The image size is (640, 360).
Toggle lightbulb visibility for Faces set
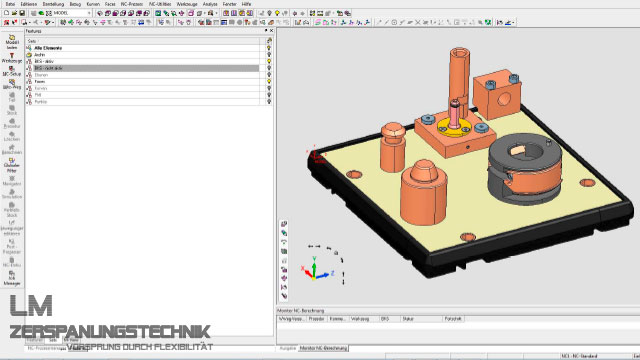point(269,81)
